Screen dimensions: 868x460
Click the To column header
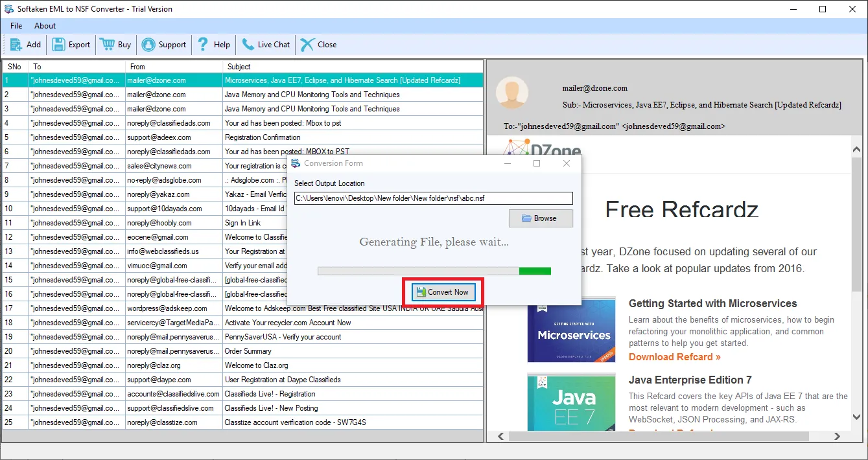coord(77,67)
